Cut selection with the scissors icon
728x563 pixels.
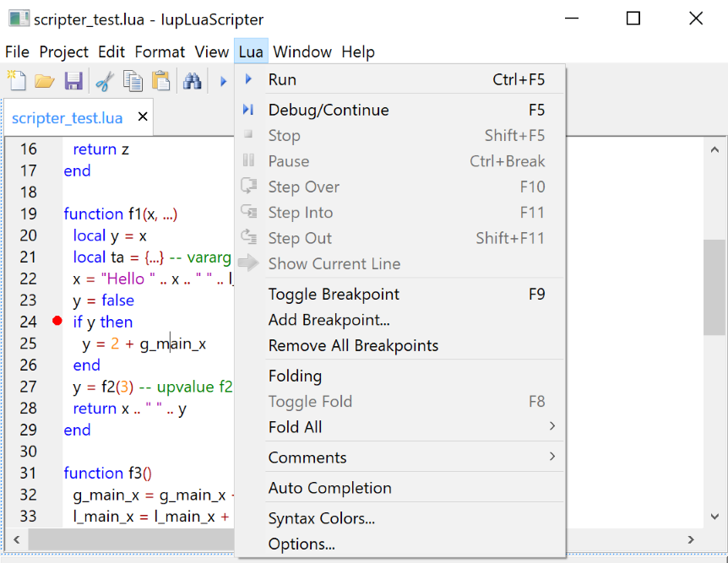point(105,81)
